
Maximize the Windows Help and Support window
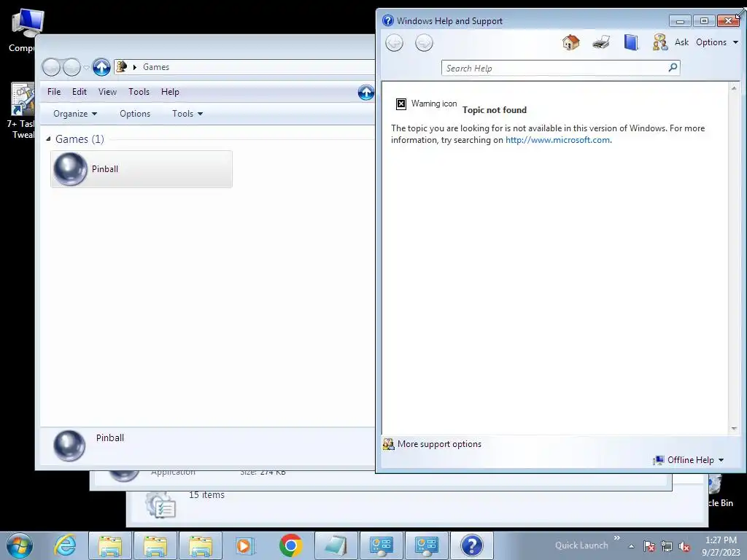coord(704,21)
